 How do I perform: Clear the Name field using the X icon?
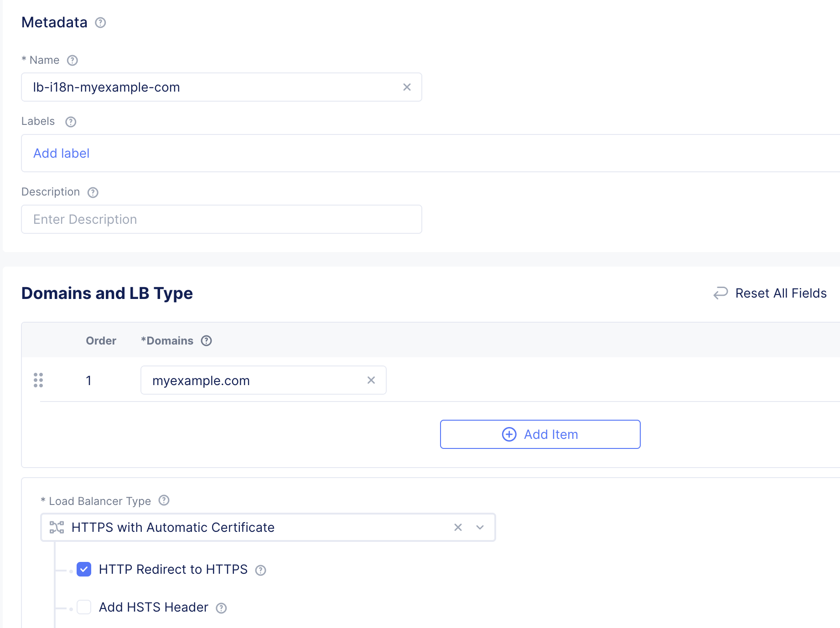click(407, 87)
